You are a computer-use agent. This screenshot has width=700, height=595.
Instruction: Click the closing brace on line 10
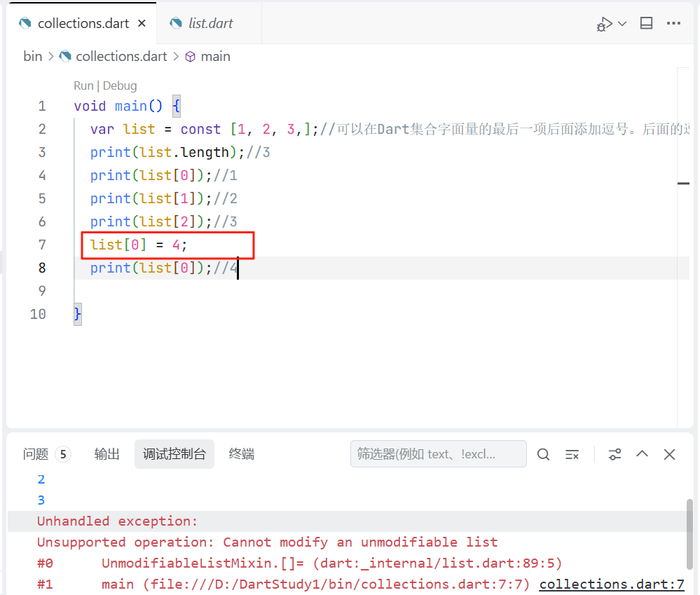pos(77,314)
